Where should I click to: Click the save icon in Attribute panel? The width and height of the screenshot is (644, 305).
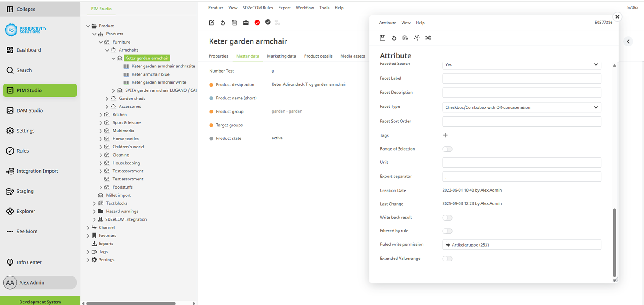tap(382, 38)
